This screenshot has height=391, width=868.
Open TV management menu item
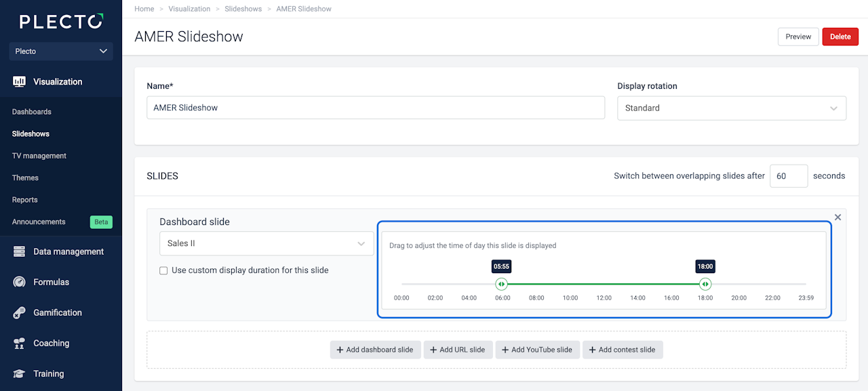coord(39,156)
